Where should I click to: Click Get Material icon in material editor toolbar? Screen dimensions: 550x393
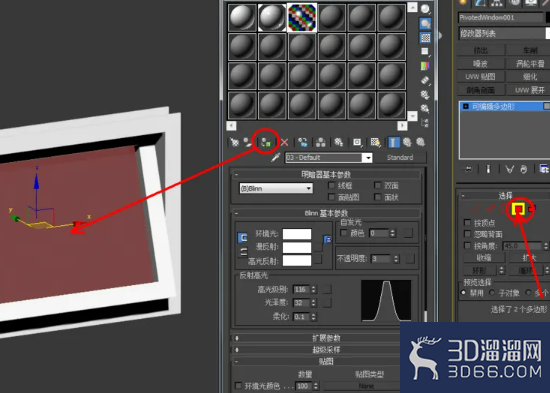point(234,142)
